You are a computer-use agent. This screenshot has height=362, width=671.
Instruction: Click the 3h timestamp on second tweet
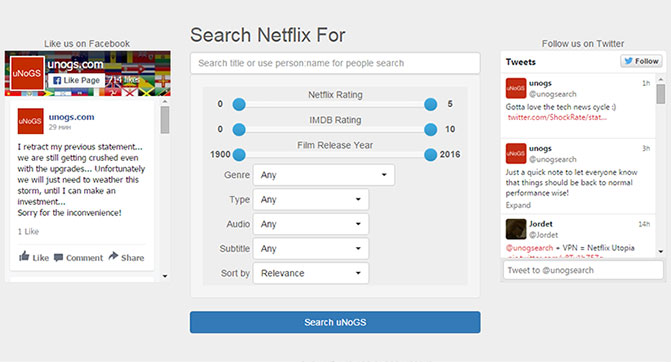[646, 148]
